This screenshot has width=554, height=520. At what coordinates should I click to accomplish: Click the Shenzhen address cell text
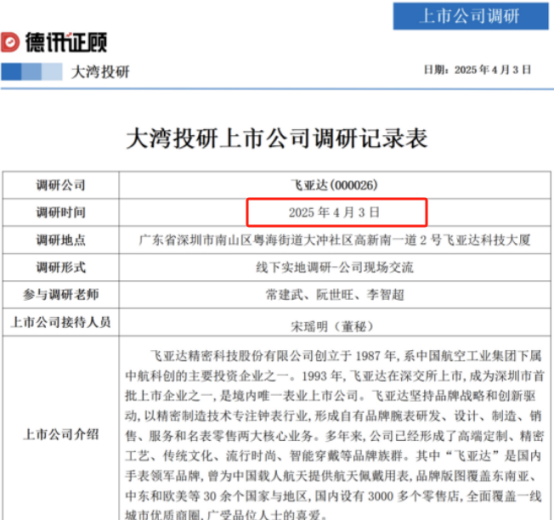click(x=334, y=240)
